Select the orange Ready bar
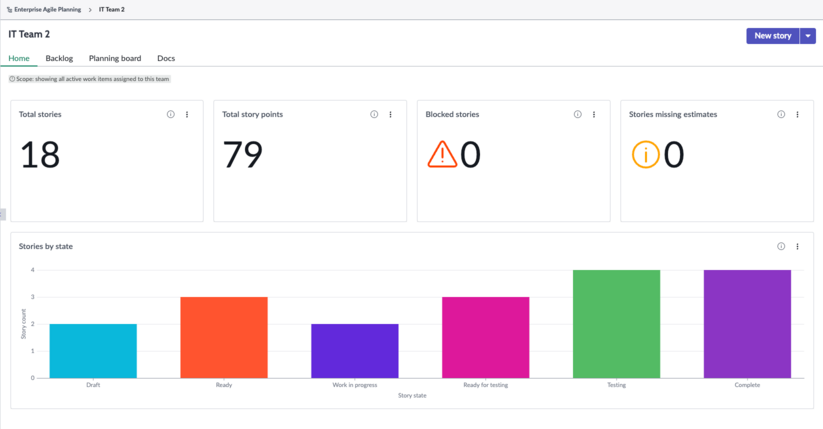The image size is (823, 429). pyautogui.click(x=224, y=337)
